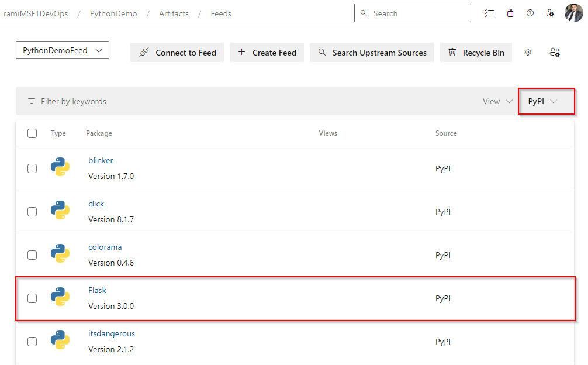Open feed settings with the gear icon

point(527,52)
